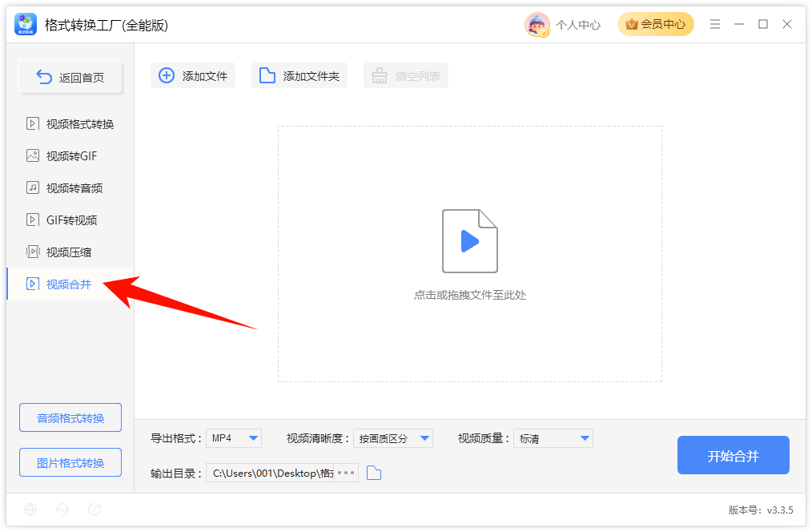Viewport: 812px width, 532px height.
Task: Open 视频质量 标清 dropdown
Action: (553, 438)
